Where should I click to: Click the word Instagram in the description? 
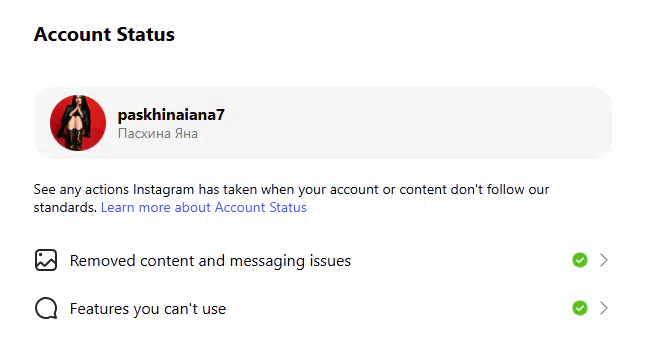[163, 190]
